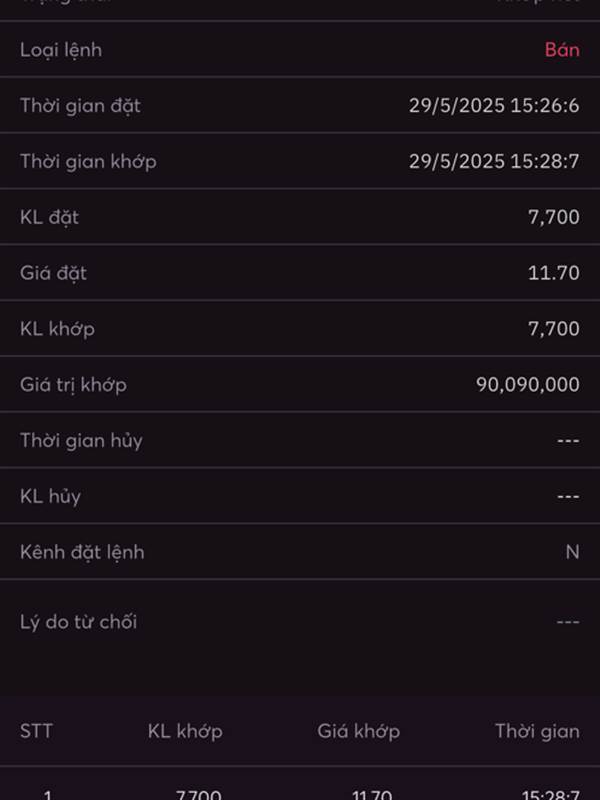
Task: Click the Thời gian column header
Action: pyautogui.click(x=537, y=732)
